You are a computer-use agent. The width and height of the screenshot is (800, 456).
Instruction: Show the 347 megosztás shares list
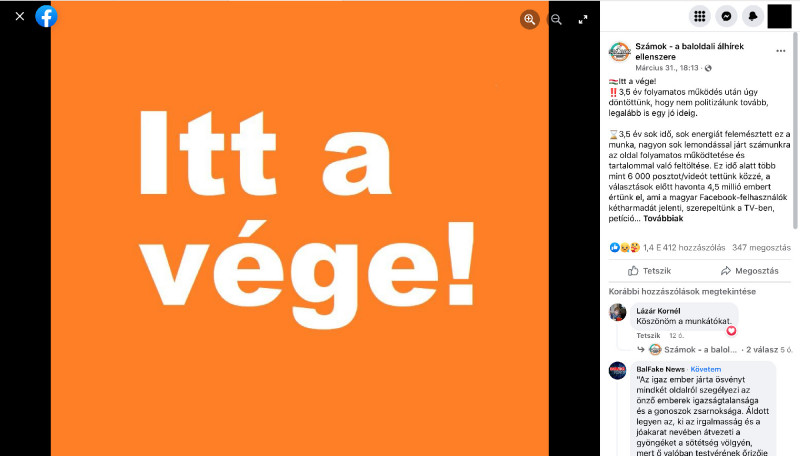pos(761,247)
